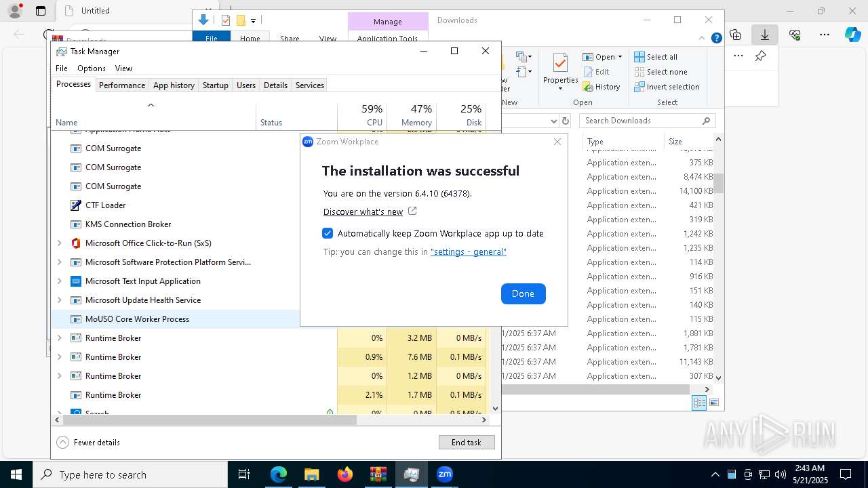Sort Explorer files by Type column
The image size is (868, 488).
pos(623,142)
